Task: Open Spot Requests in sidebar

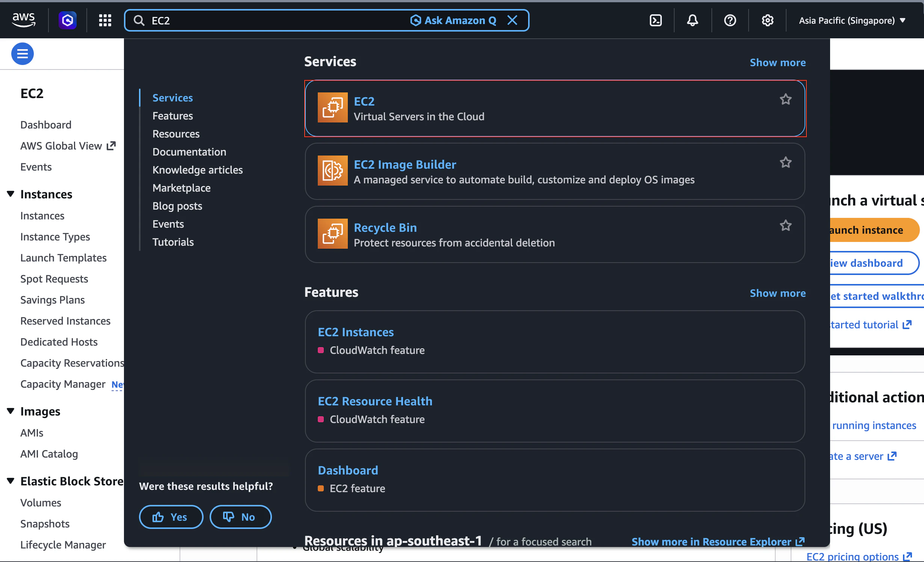Action: [54, 279]
